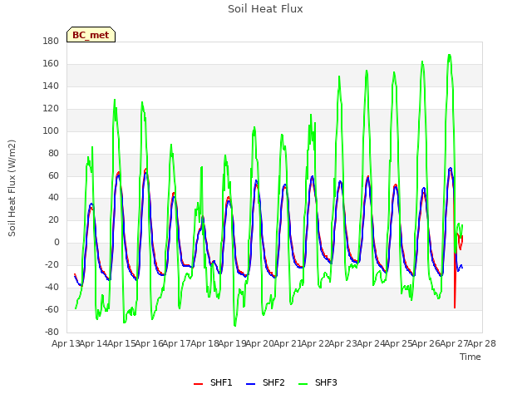This screenshot has width=532, height=399.
Task: Click the Apr 20 x-axis tick label
Action: (260, 343)
